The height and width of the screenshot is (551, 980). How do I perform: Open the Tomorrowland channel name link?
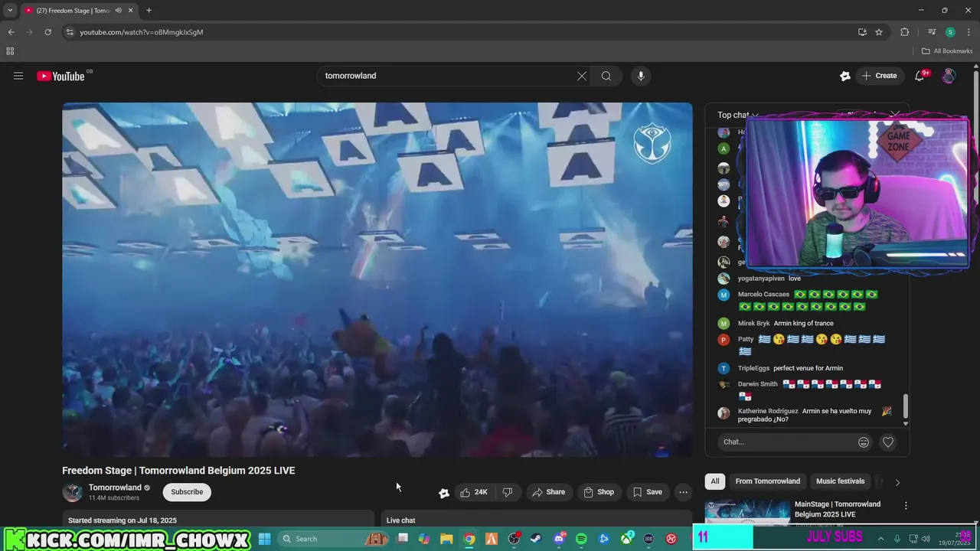pos(115,487)
